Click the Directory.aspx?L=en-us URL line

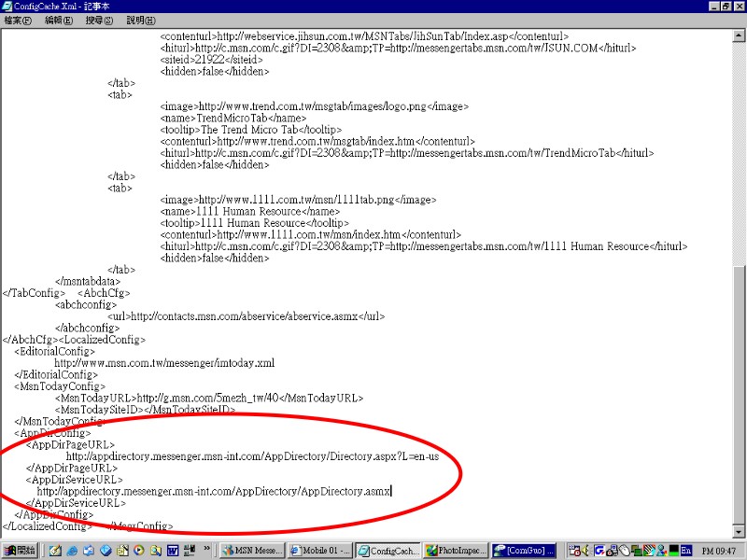[252, 456]
